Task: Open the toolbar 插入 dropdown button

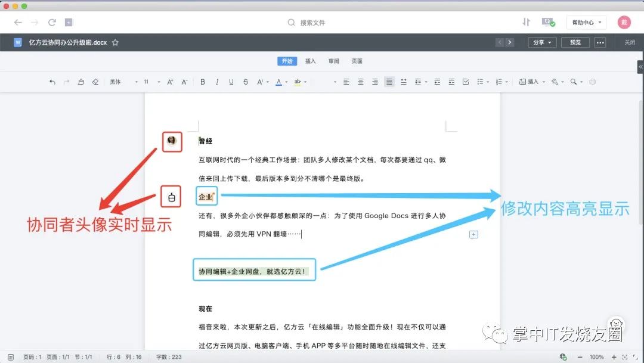Action: [x=532, y=82]
